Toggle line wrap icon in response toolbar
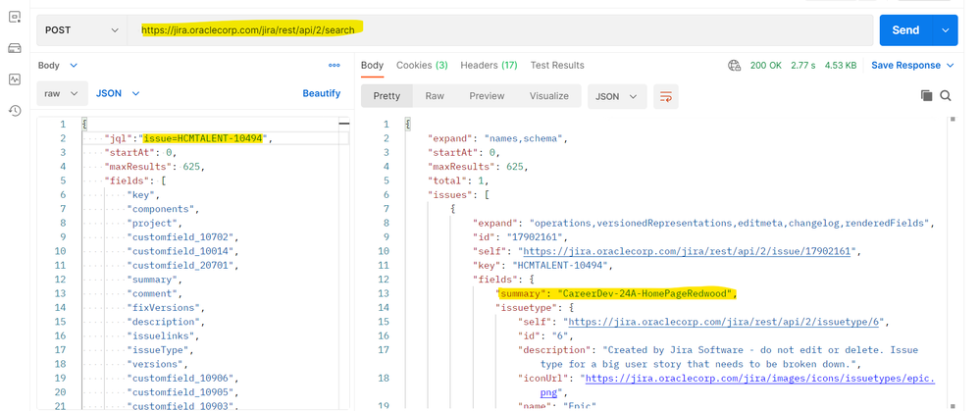Screen dimensions: 980x411 (666, 96)
